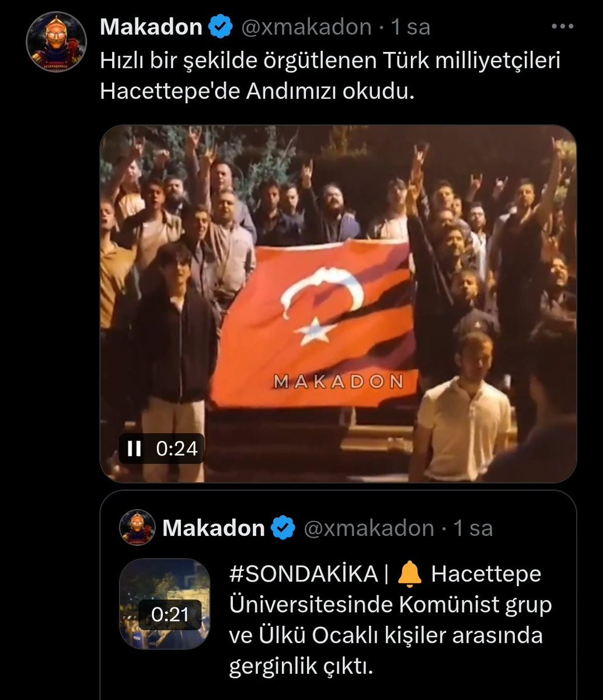Click the bell emoji in quoted tweet

[x=409, y=574]
